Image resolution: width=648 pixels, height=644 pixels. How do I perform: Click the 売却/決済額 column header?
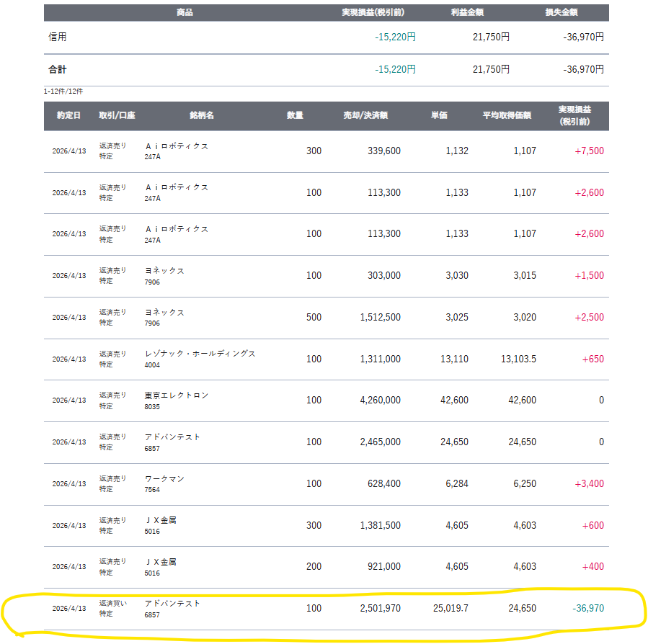[365, 115]
